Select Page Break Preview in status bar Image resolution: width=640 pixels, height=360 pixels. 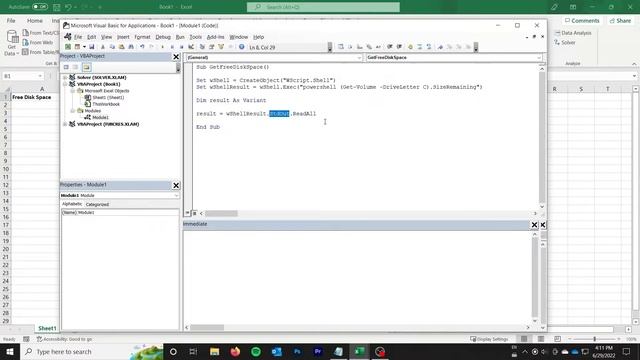coord(557,339)
